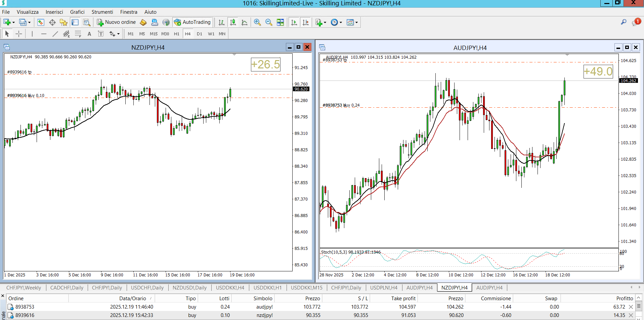Open the Strumenti menu
Image resolution: width=644 pixels, height=320 pixels.
(102, 12)
